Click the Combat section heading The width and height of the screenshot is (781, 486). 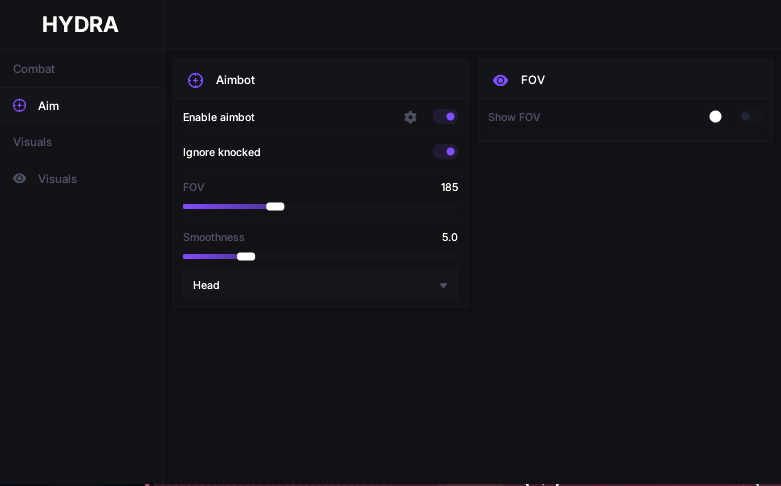[x=34, y=69]
